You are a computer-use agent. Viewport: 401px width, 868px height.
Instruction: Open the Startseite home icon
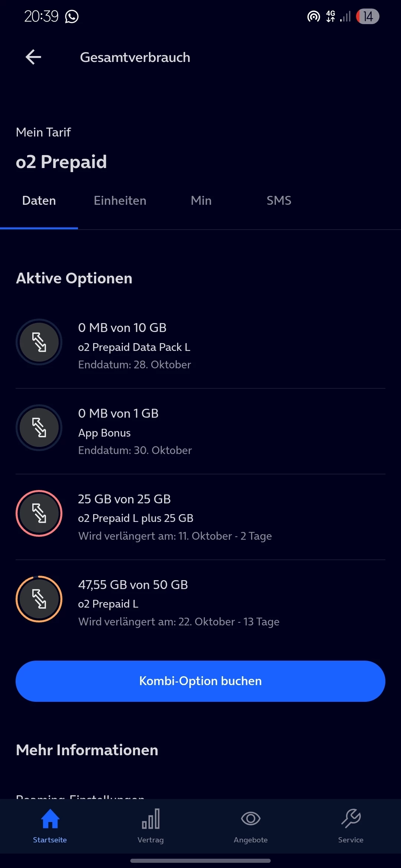click(x=50, y=819)
